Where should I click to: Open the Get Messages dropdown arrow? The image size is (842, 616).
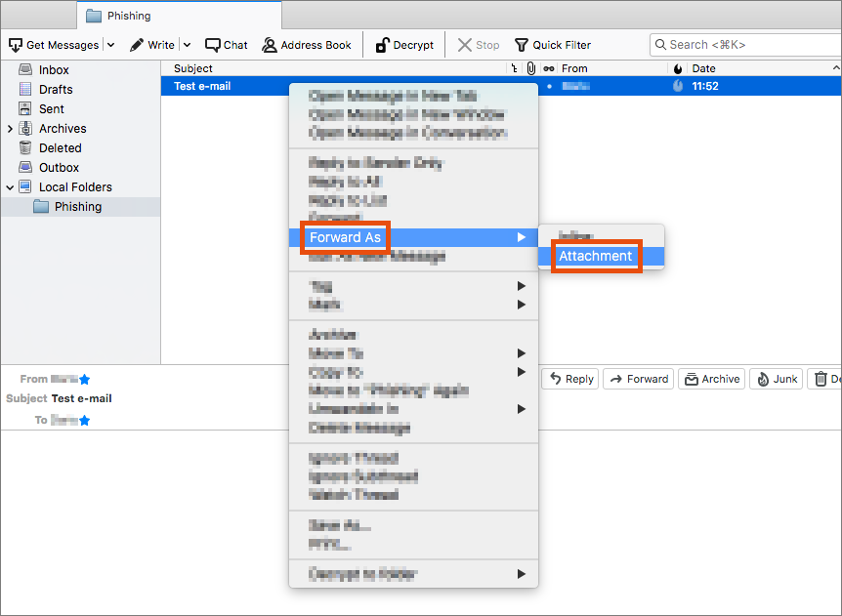coord(110,45)
